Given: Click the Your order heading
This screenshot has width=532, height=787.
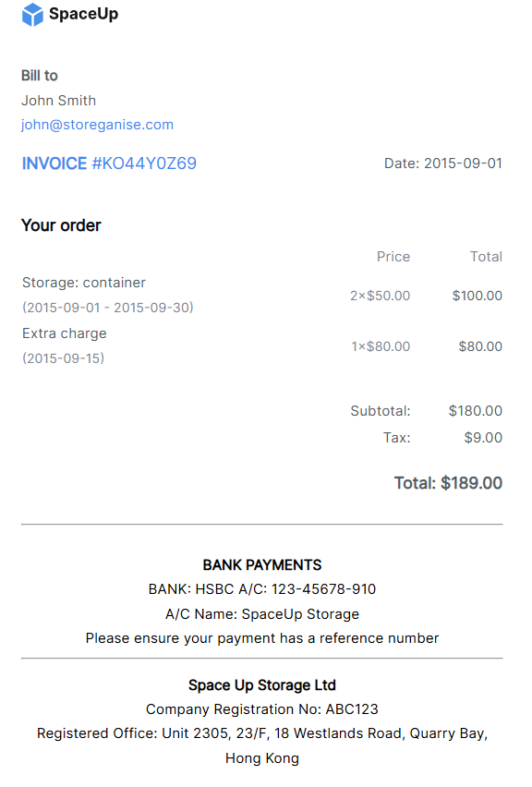Looking at the screenshot, I should 61,225.
